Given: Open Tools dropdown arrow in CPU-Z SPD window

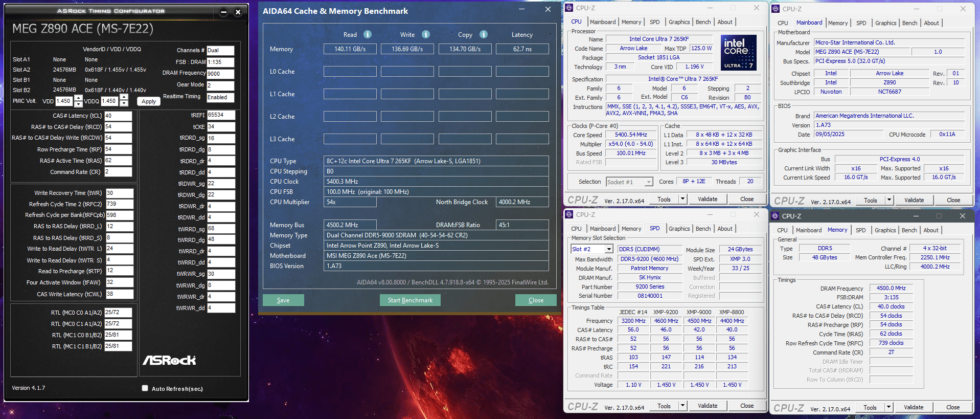Looking at the screenshot, I should pyautogui.click(x=682, y=406).
